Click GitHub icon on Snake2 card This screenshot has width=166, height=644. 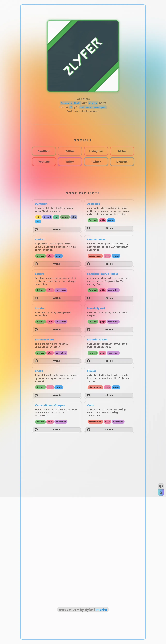pos(36,264)
